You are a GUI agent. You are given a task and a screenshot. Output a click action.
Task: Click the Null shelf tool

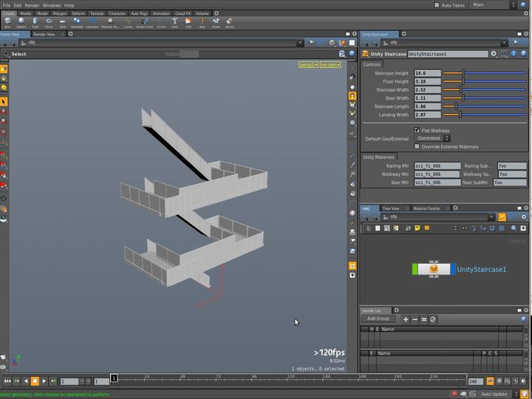[x=202, y=22]
